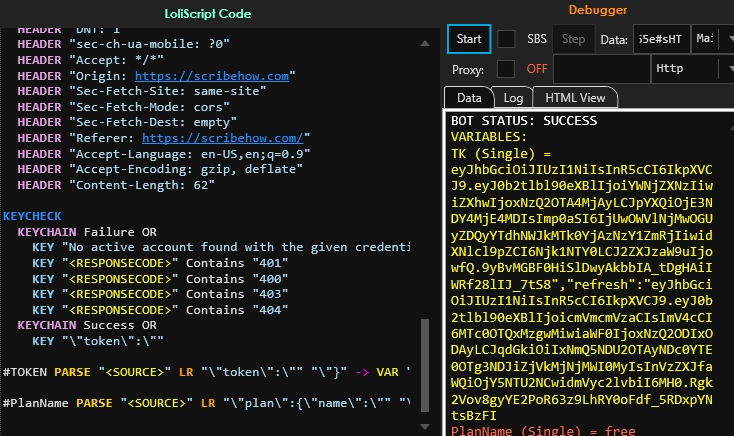Click the 'Accept-Language: en-US' header line
The height and width of the screenshot is (436, 734).
(164, 154)
